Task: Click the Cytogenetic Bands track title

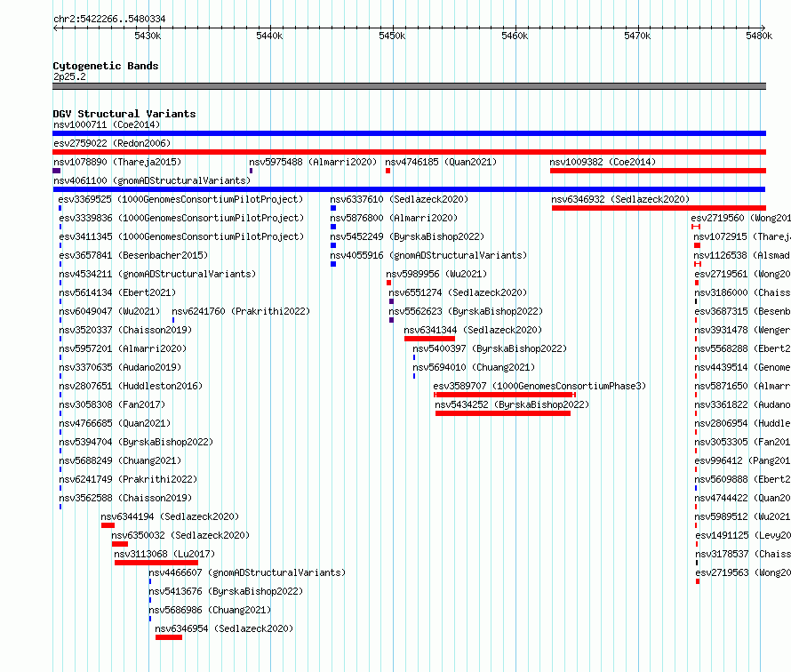Action: [106, 66]
